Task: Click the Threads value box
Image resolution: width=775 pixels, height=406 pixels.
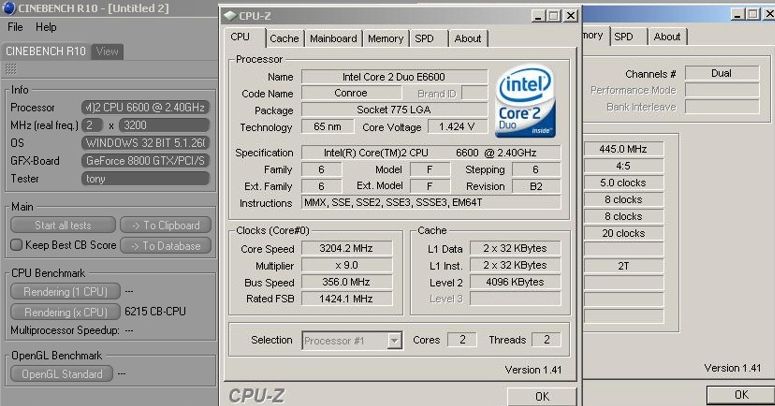Action: coord(546,340)
